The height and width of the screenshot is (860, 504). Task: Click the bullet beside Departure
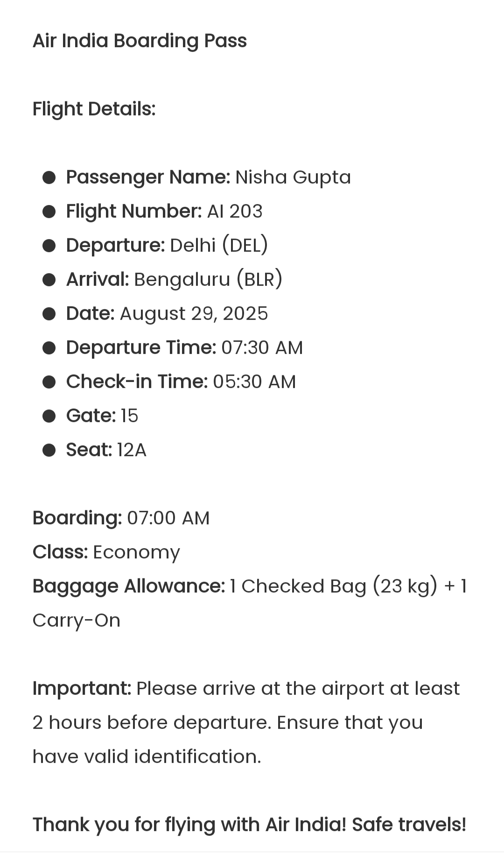coord(49,246)
